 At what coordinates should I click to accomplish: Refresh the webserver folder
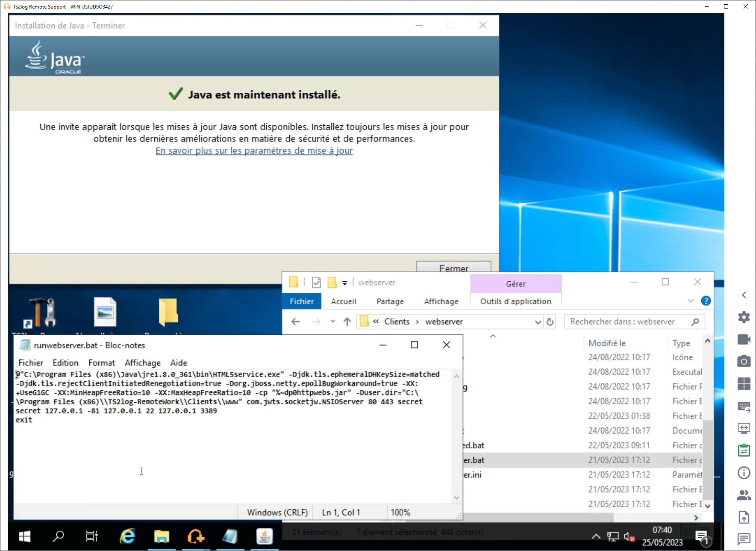550,322
